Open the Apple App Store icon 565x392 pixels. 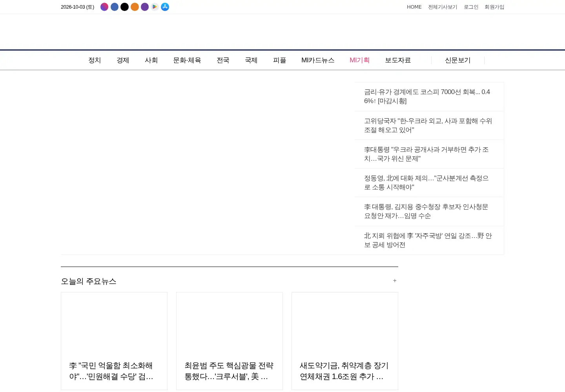pyautogui.click(x=165, y=7)
